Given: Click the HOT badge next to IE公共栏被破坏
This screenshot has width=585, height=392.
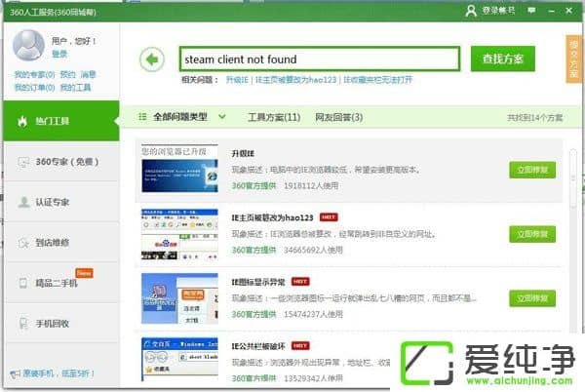Looking at the screenshot, I should pyautogui.click(x=300, y=346).
